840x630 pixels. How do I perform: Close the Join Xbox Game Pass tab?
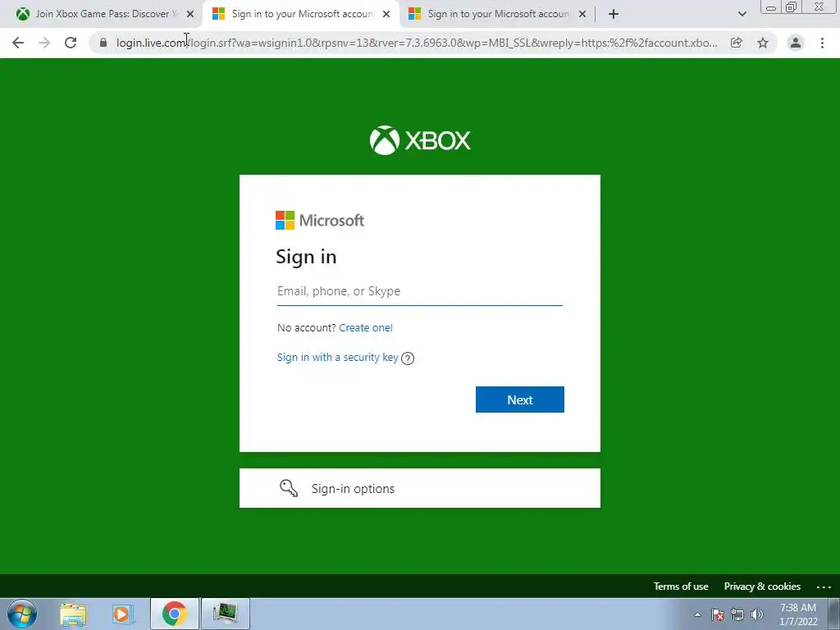tap(190, 14)
